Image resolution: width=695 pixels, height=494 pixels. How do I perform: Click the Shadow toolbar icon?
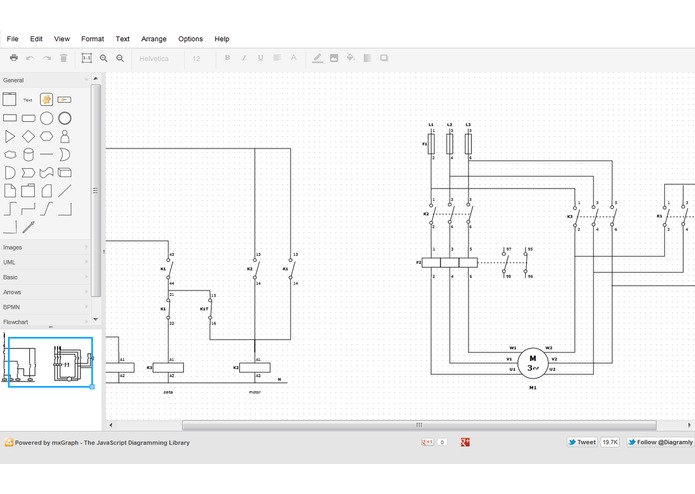point(384,58)
